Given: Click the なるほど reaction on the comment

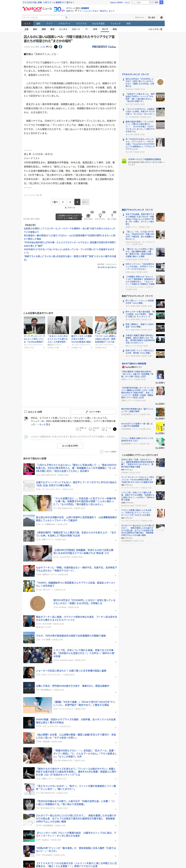Looking at the screenshot, I should [94, 429].
